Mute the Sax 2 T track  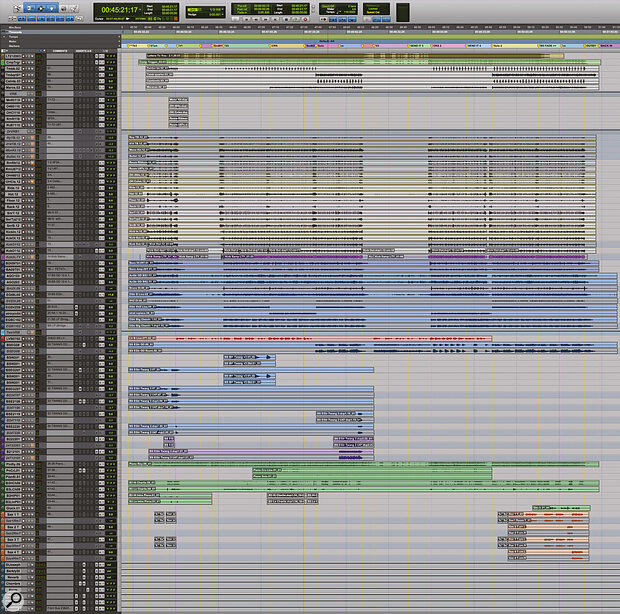coord(31,527)
